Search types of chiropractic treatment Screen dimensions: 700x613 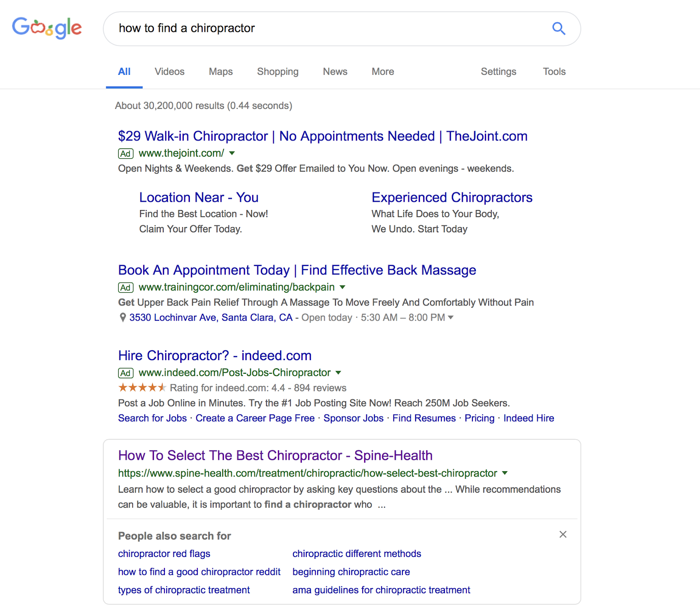184,590
